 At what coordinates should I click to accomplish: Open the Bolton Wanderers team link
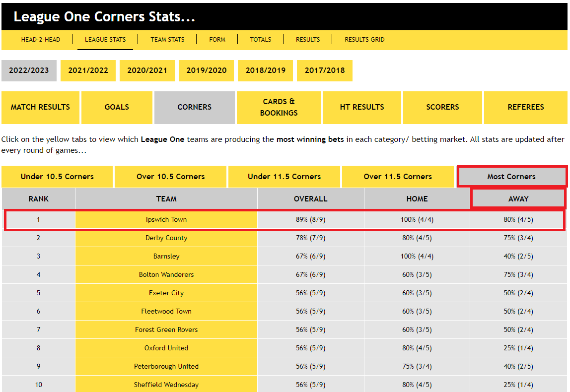point(166,275)
